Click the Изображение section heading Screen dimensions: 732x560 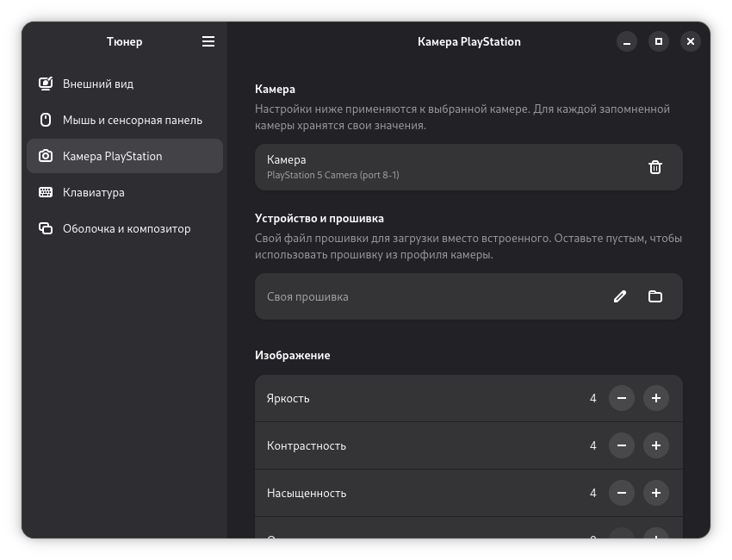pos(292,356)
